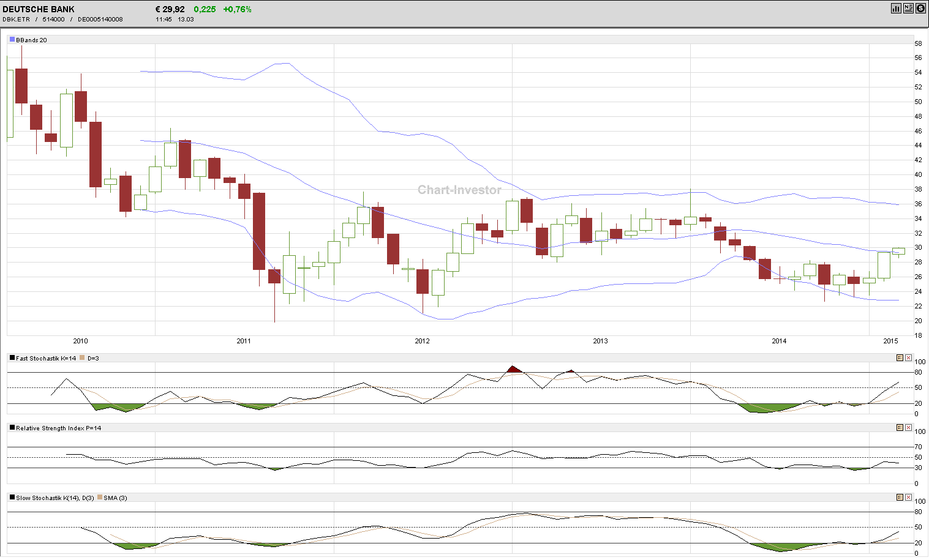Image resolution: width=929 pixels, height=560 pixels.
Task: Click the 70 level on the RSI axis
Action: [918, 447]
